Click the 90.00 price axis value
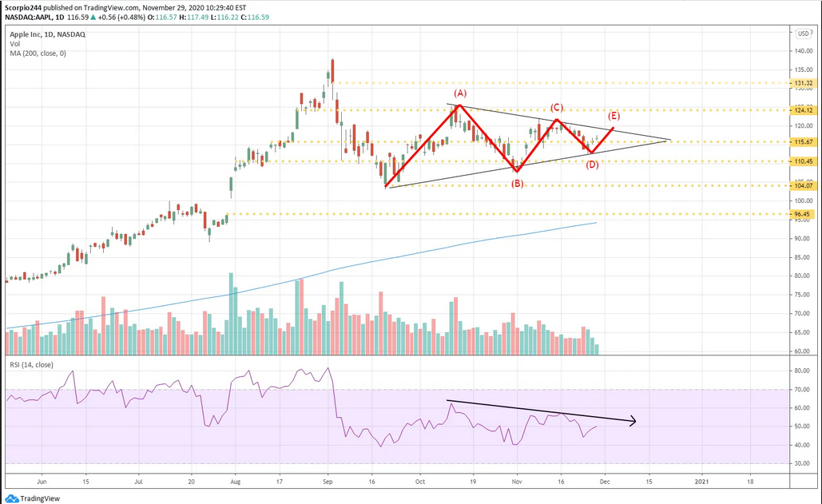Image resolution: width=822 pixels, height=504 pixels. pyautogui.click(x=804, y=239)
